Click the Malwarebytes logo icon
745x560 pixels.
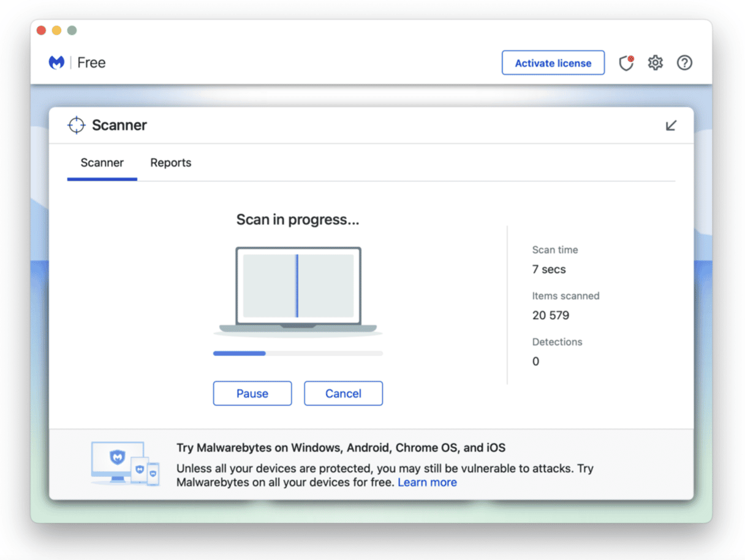pyautogui.click(x=56, y=62)
